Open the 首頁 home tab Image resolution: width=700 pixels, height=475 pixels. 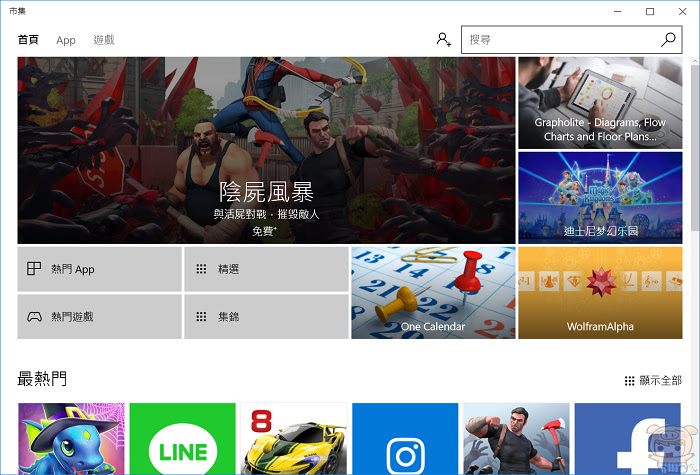tap(28, 40)
